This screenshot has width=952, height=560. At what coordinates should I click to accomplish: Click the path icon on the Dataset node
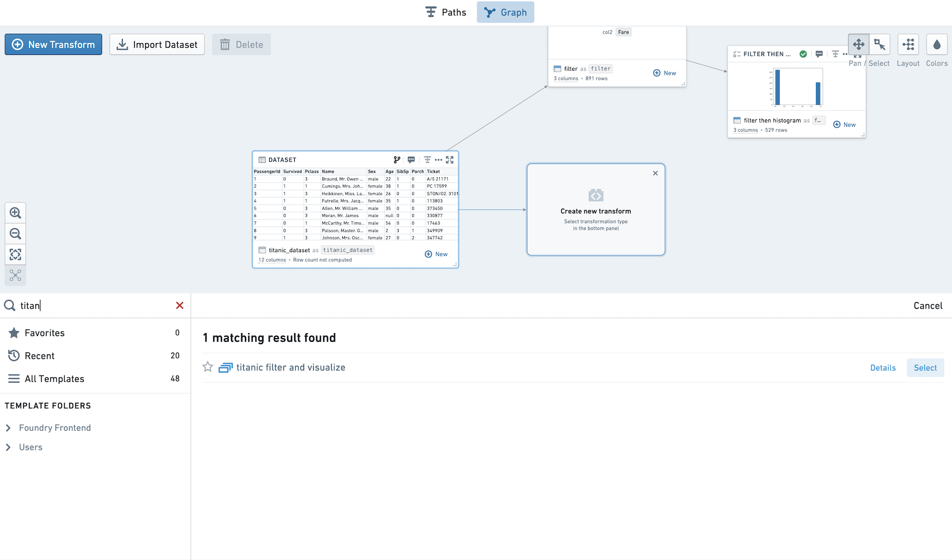coord(427,160)
